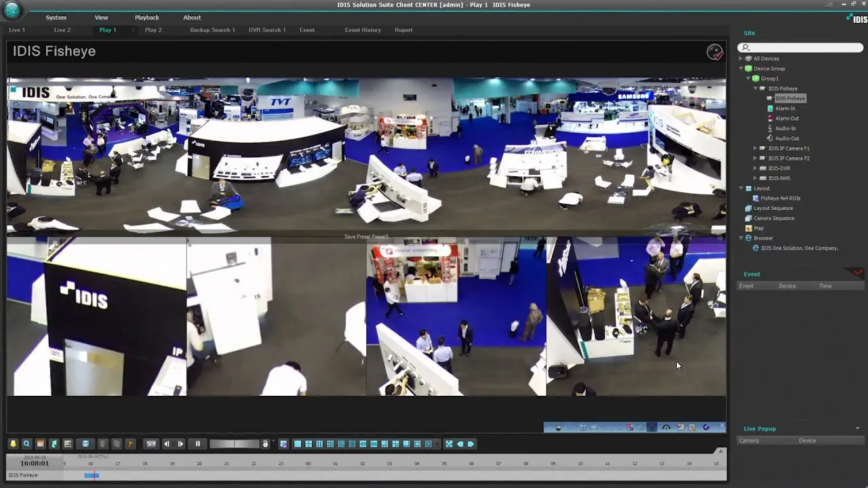Close the fisheye overlay toolbar

pyautogui.click(x=722, y=426)
